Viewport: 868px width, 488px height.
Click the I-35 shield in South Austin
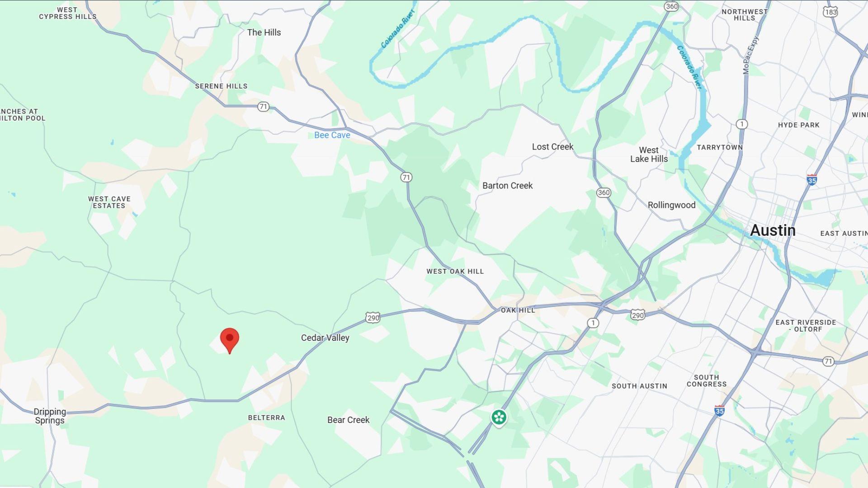pos(720,410)
